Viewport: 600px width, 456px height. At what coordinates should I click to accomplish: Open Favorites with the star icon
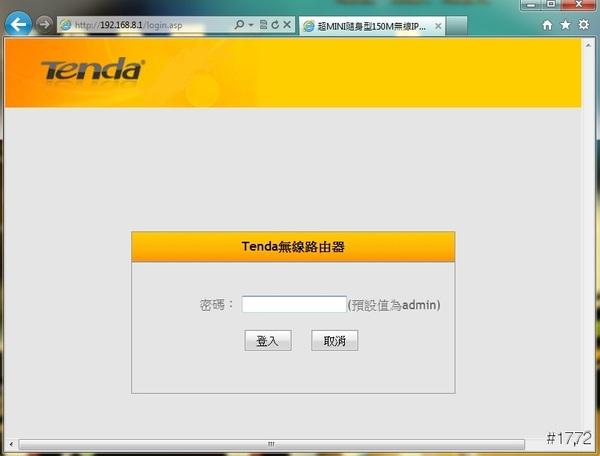(565, 25)
